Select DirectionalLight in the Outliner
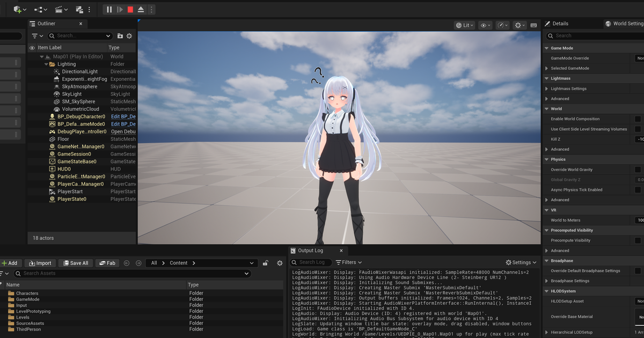 [x=80, y=71]
